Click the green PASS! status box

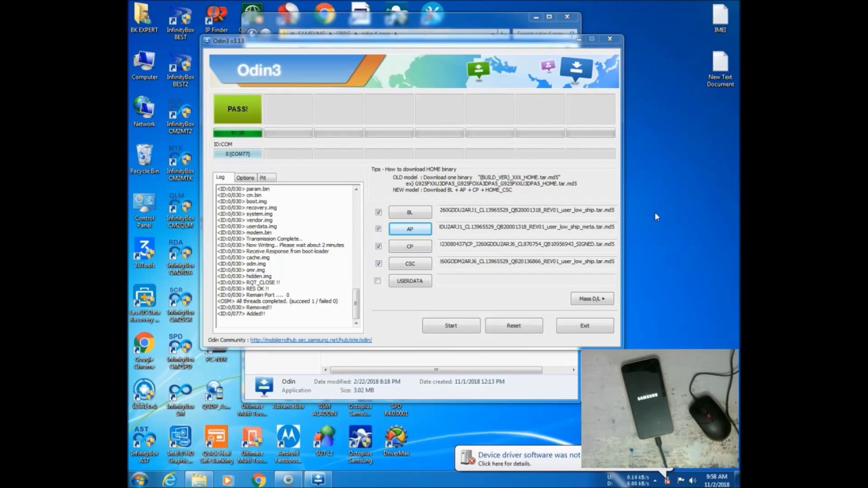pyautogui.click(x=237, y=109)
